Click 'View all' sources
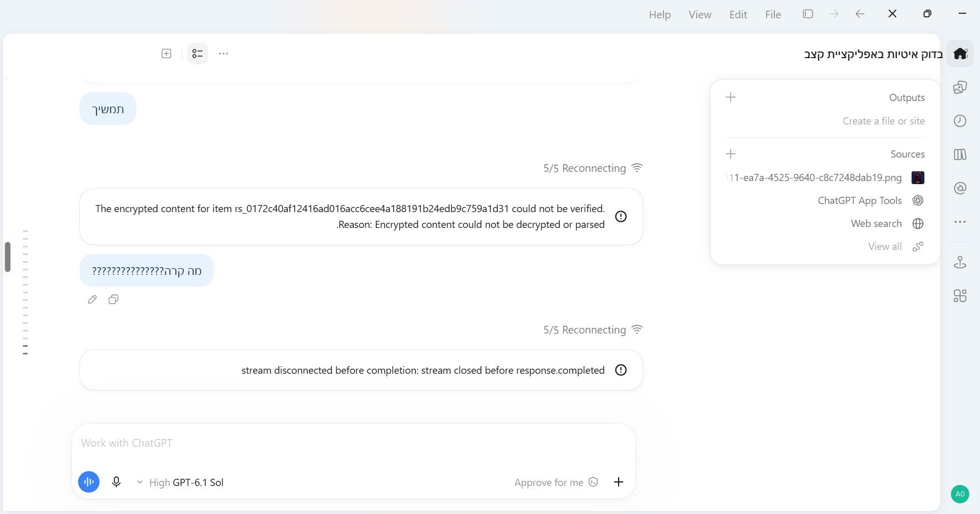 click(x=896, y=246)
